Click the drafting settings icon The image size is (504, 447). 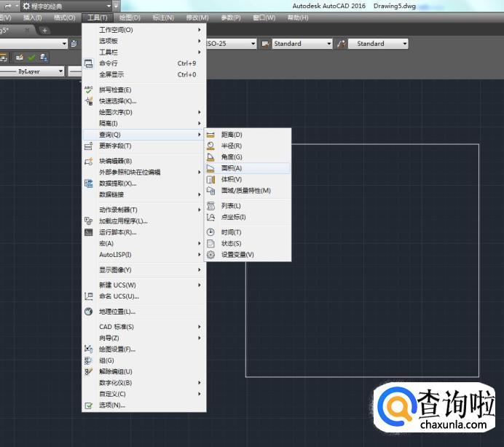point(88,349)
